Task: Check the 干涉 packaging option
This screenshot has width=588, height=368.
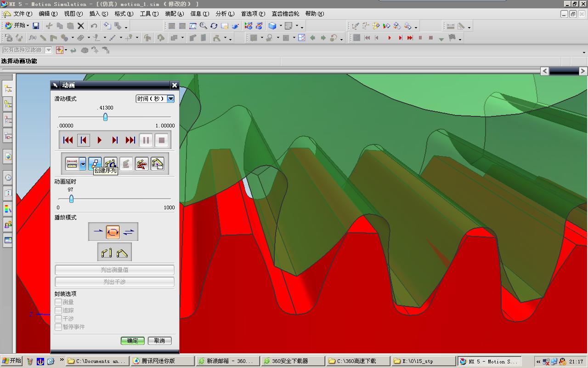Action: coord(58,319)
